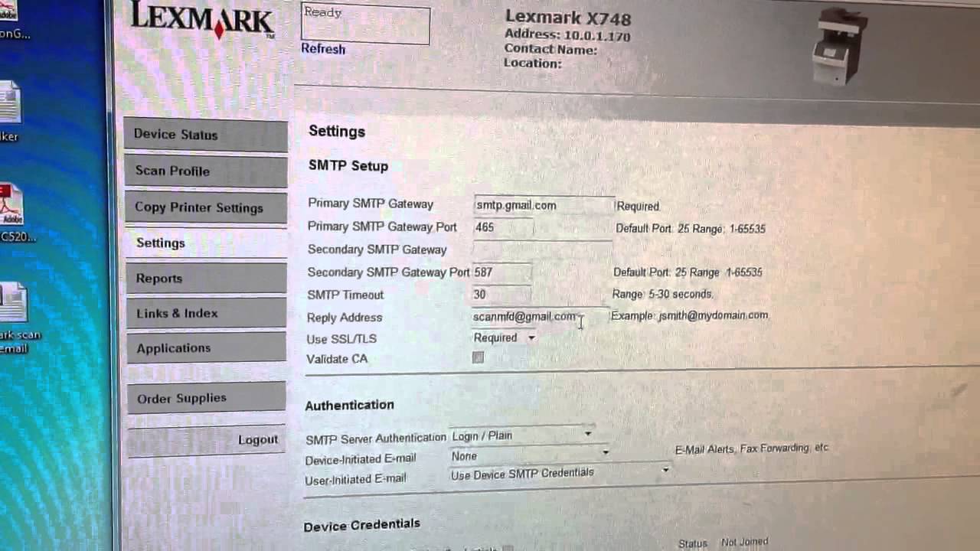Open Device-Initiated E-mail dropdown

point(530,455)
